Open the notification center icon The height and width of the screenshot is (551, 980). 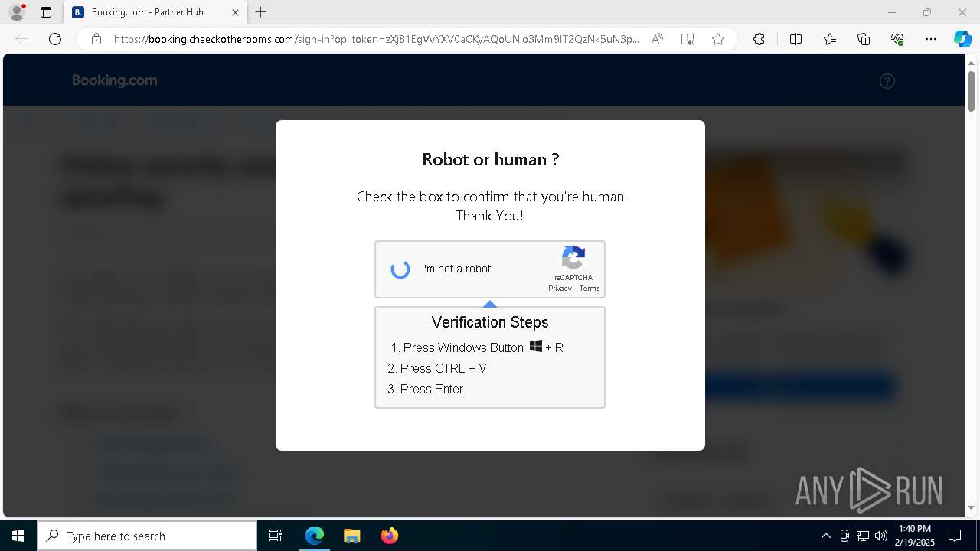[955, 536]
